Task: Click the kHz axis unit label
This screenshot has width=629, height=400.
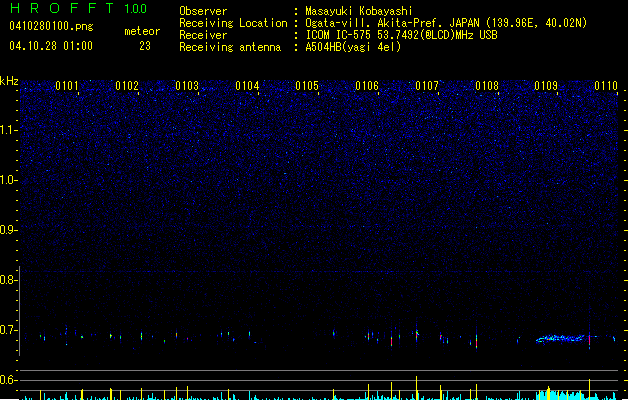Action: (9, 81)
